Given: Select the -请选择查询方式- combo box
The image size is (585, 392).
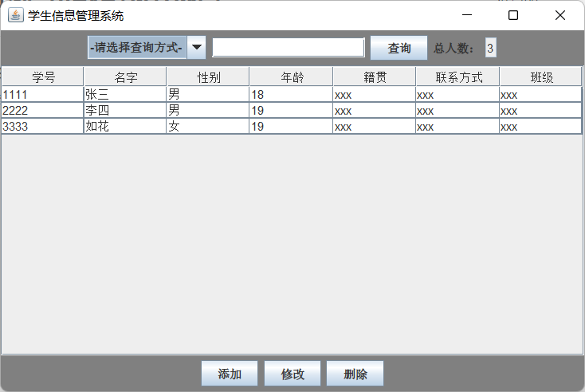Looking at the screenshot, I should coord(137,48).
